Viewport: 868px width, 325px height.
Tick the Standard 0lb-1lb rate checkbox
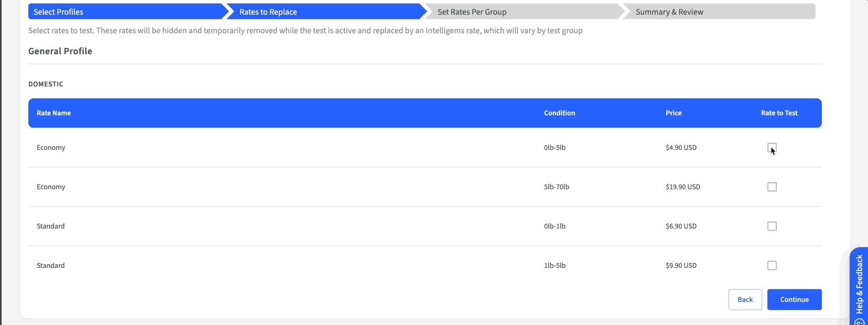click(772, 226)
